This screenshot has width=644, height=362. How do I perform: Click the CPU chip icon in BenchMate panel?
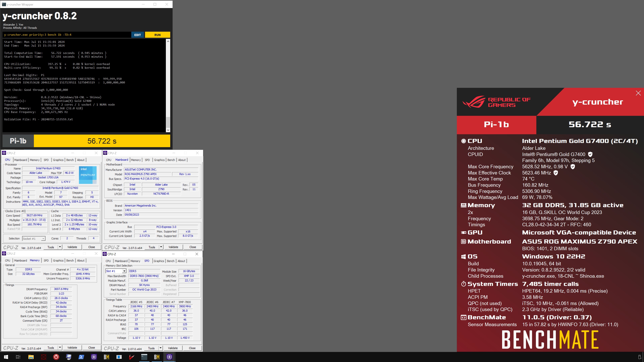coord(464,141)
